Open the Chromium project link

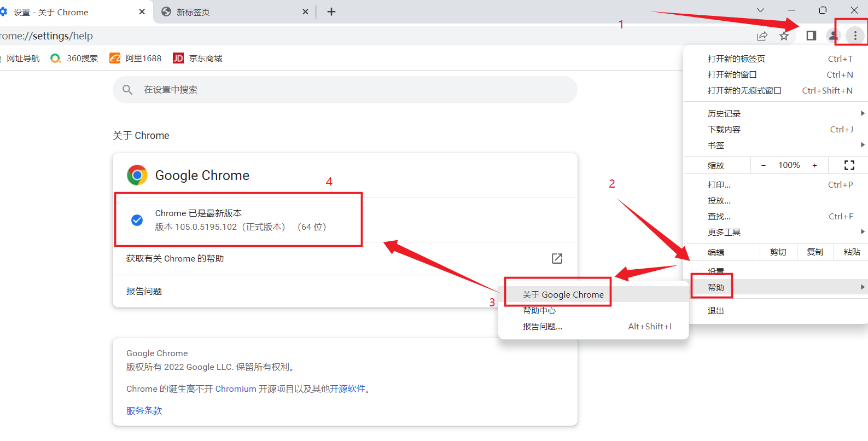click(x=236, y=388)
